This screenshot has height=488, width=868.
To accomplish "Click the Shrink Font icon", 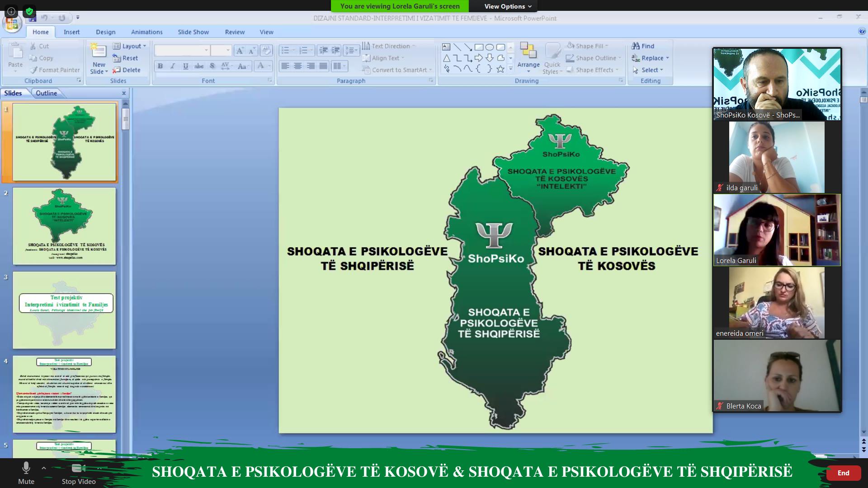I will click(x=252, y=50).
